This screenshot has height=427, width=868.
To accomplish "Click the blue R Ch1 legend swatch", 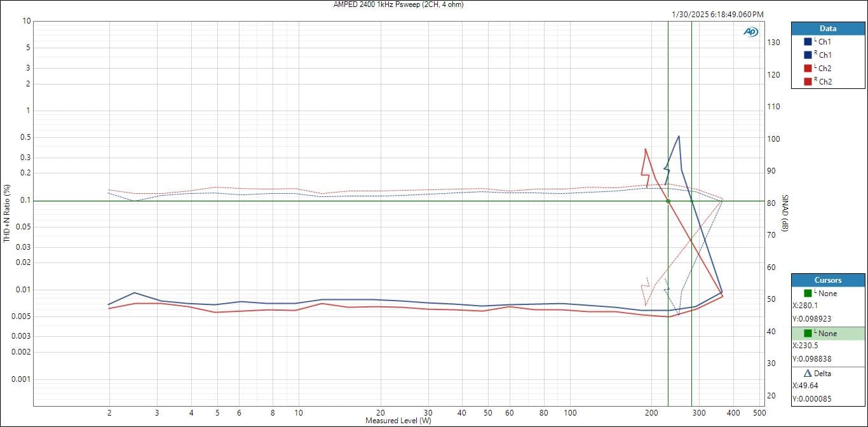I will tap(808, 55).
